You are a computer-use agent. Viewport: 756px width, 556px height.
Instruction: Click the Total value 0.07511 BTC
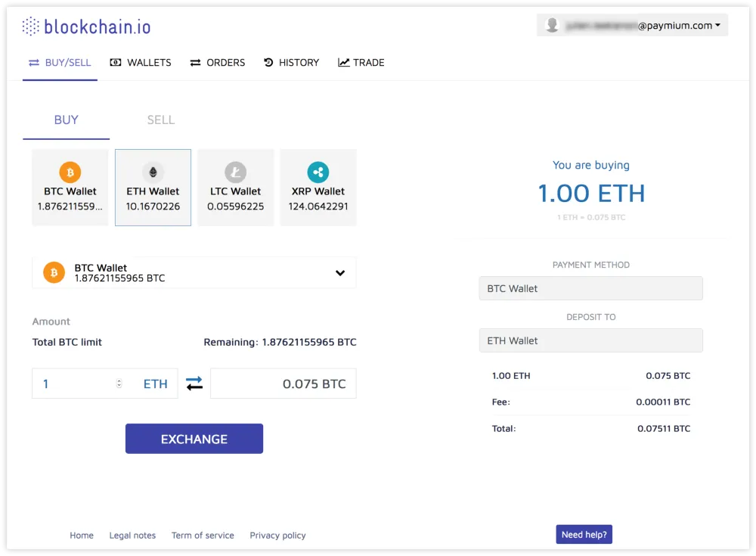tap(664, 429)
